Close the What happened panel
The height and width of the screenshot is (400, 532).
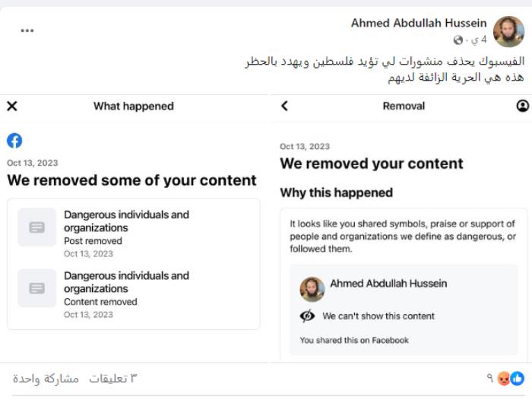(12, 106)
